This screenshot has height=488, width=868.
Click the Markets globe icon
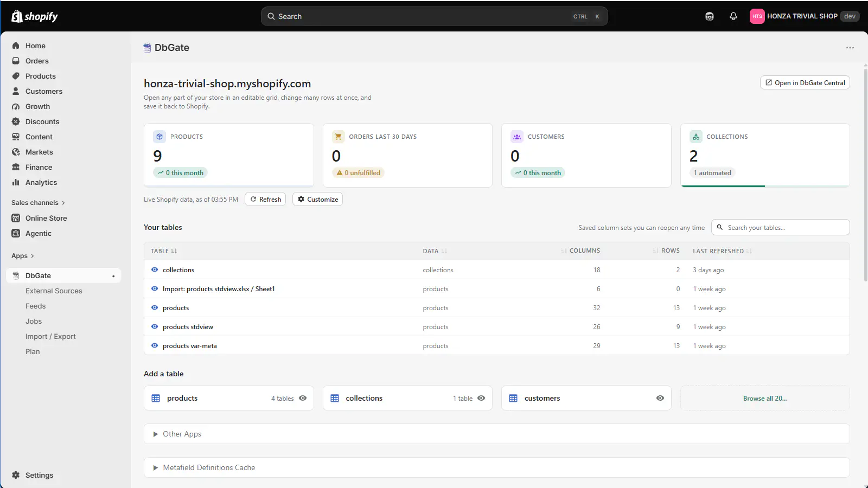[x=16, y=152]
